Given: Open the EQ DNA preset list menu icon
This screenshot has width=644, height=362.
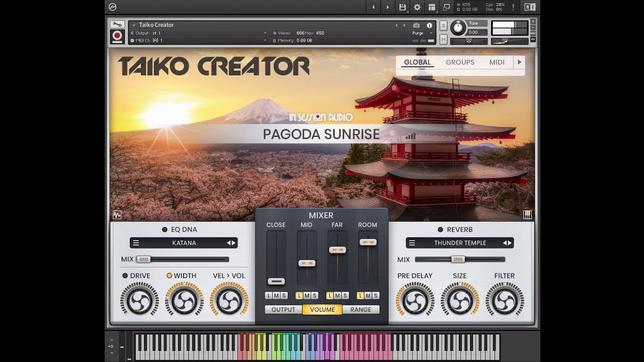Looking at the screenshot, I should click(135, 243).
